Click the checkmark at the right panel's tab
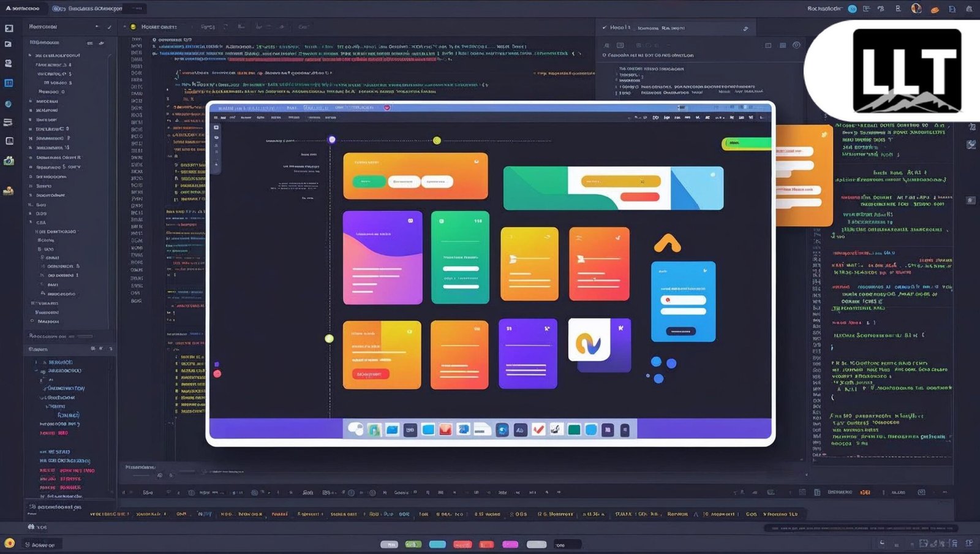 (x=605, y=28)
